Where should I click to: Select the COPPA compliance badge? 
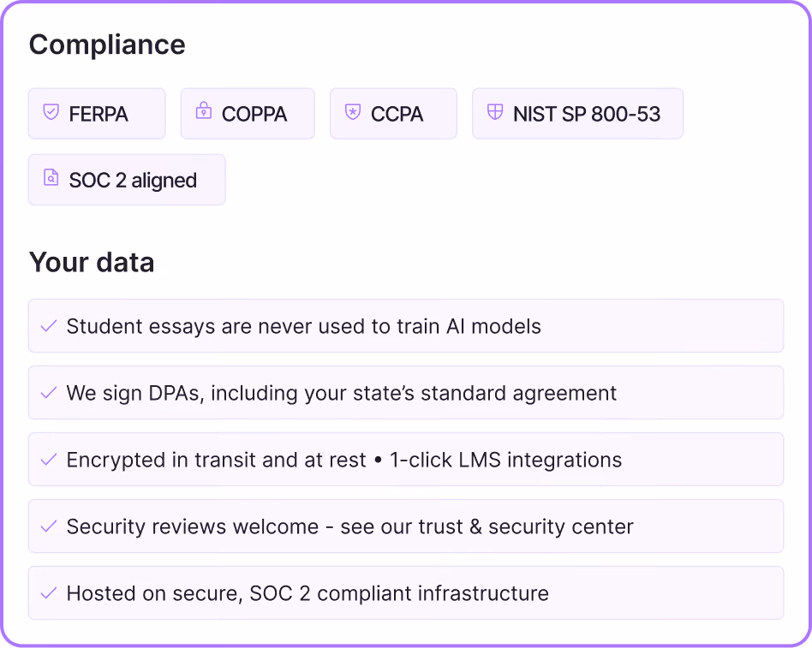248,113
